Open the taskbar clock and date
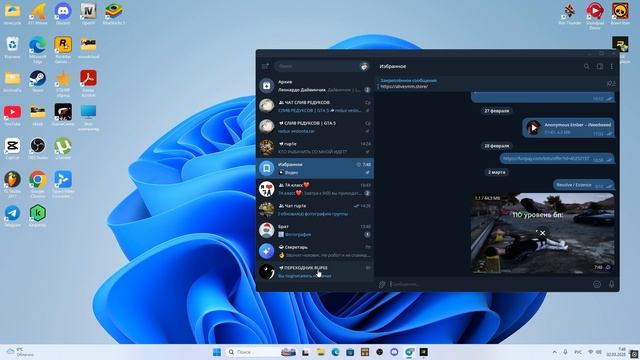This screenshot has height=360, width=640. (617, 352)
